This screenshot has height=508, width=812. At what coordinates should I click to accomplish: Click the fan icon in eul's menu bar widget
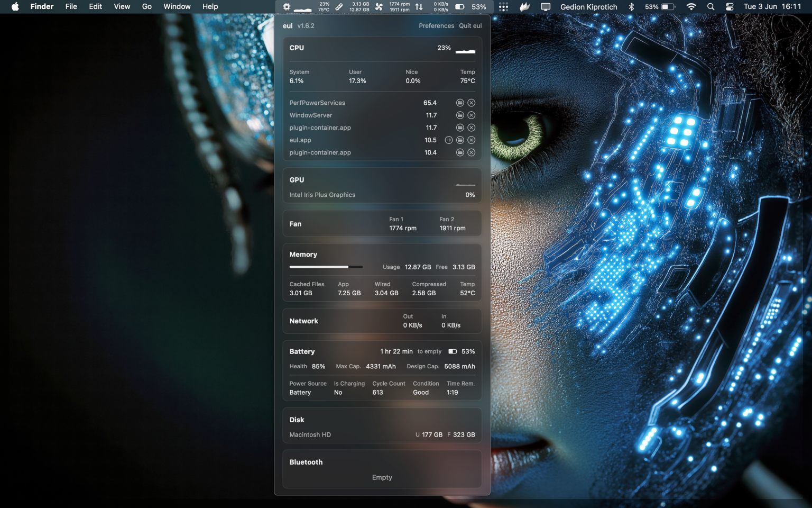[379, 7]
